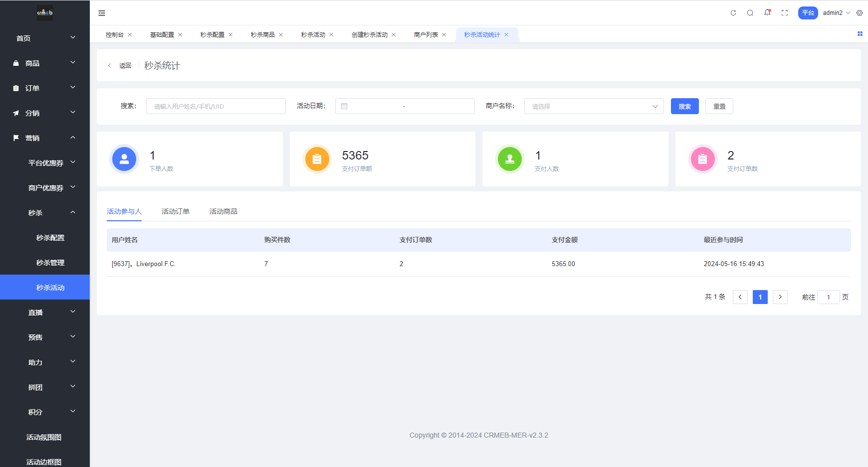The image size is (868, 467).
Task: Click the 平台 badge button
Action: 808,13
